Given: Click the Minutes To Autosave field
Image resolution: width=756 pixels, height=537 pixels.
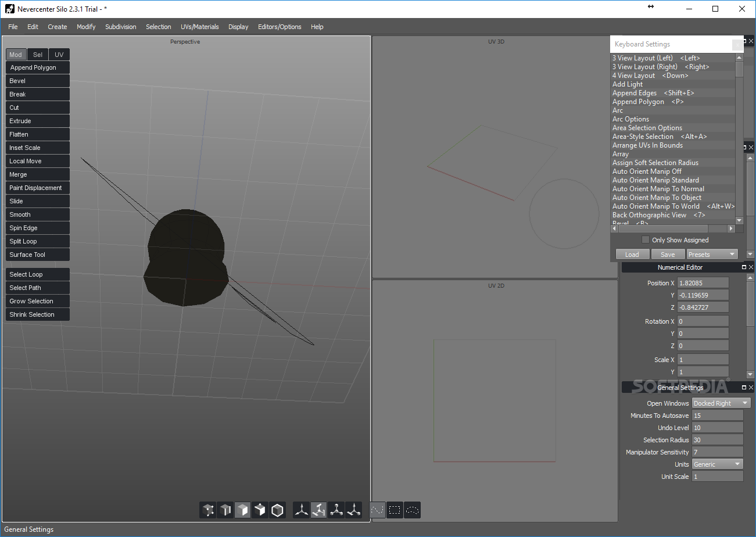Looking at the screenshot, I should pos(718,416).
